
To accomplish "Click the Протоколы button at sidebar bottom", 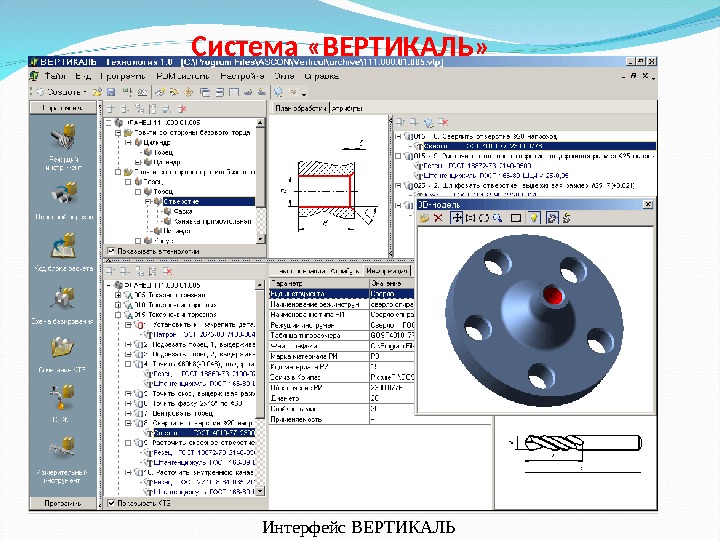I will pyautogui.click(x=62, y=503).
